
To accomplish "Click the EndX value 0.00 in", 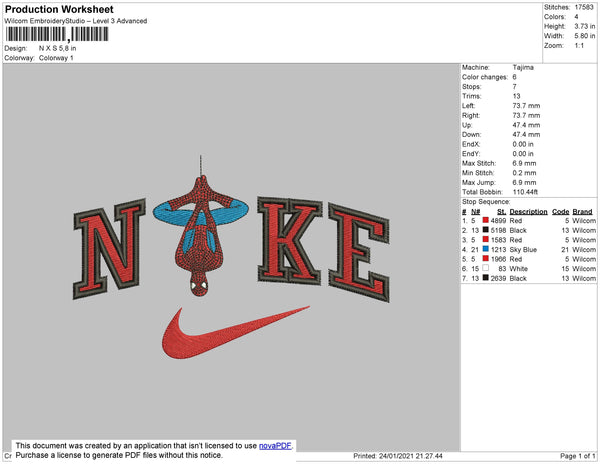I will [523, 144].
